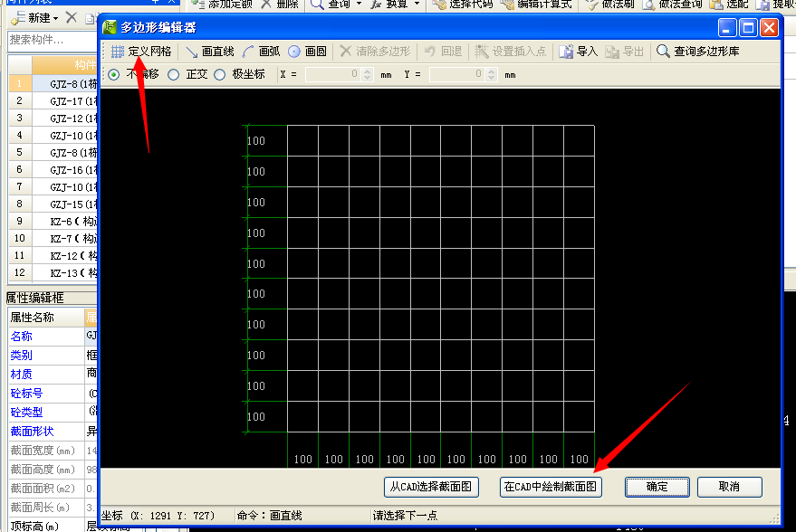This screenshot has width=796, height=532.
Task: Click the 从CAD选择截面图 button
Action: click(x=431, y=487)
